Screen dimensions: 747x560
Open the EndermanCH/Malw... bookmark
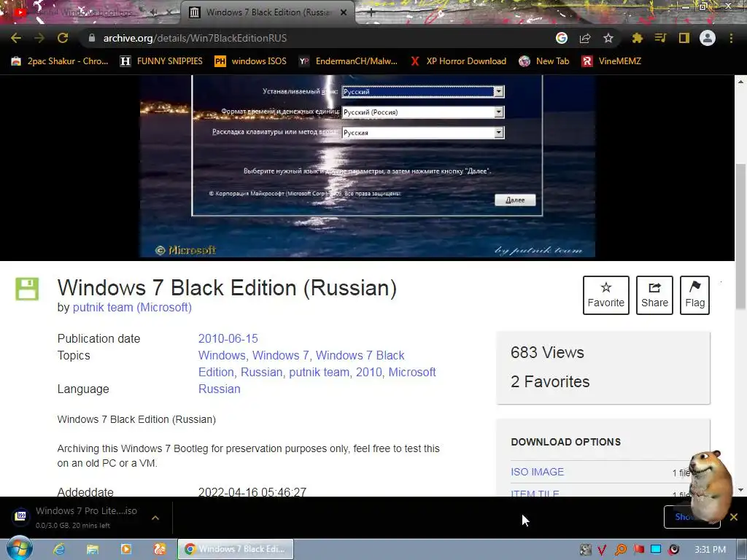click(348, 61)
